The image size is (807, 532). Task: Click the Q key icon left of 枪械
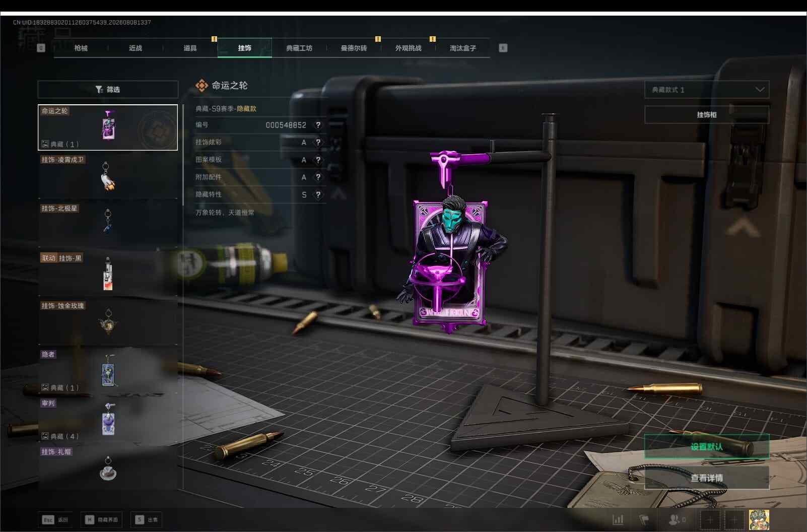tap(41, 48)
